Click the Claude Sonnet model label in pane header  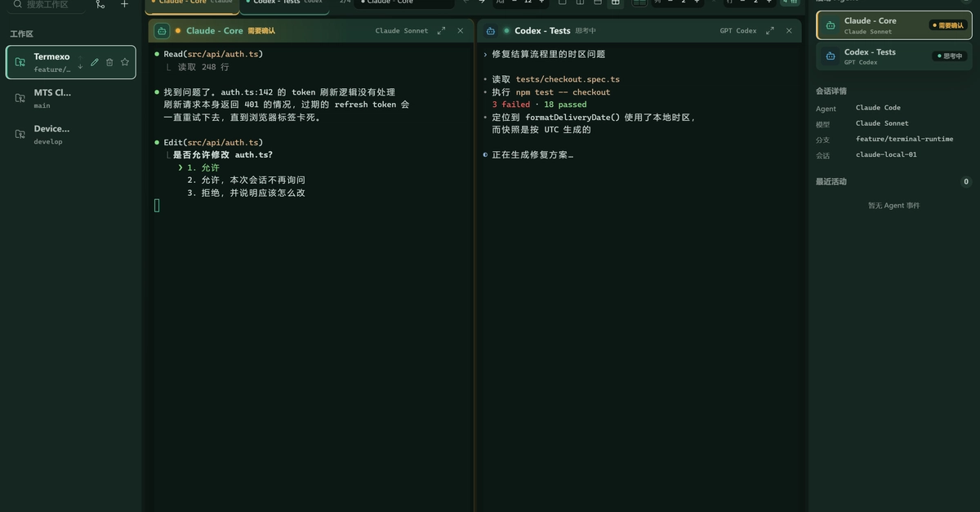tap(402, 31)
